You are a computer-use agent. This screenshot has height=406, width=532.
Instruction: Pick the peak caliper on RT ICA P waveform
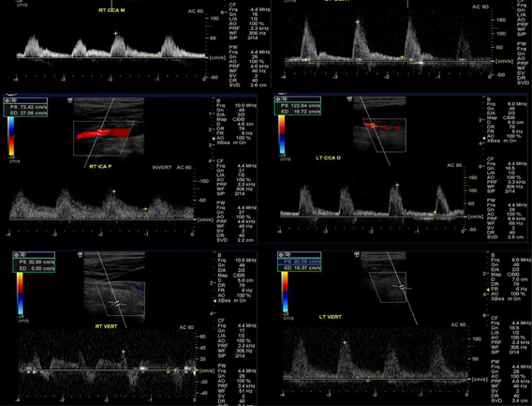click(x=114, y=191)
